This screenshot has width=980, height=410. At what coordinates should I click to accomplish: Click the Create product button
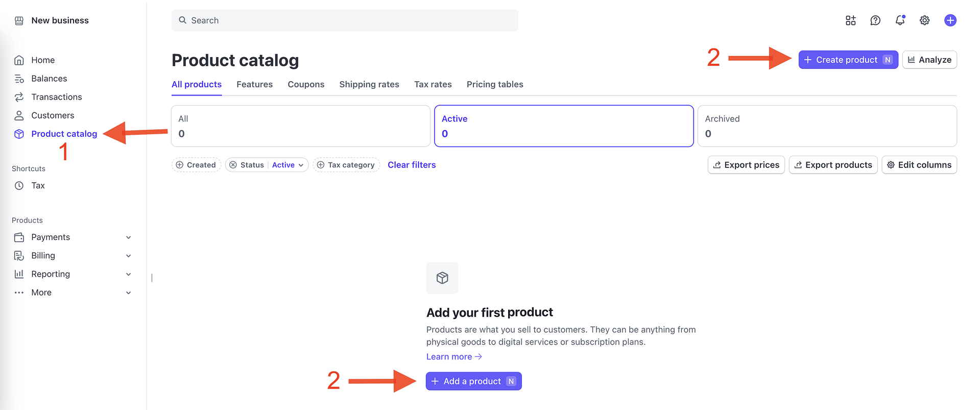click(x=848, y=60)
